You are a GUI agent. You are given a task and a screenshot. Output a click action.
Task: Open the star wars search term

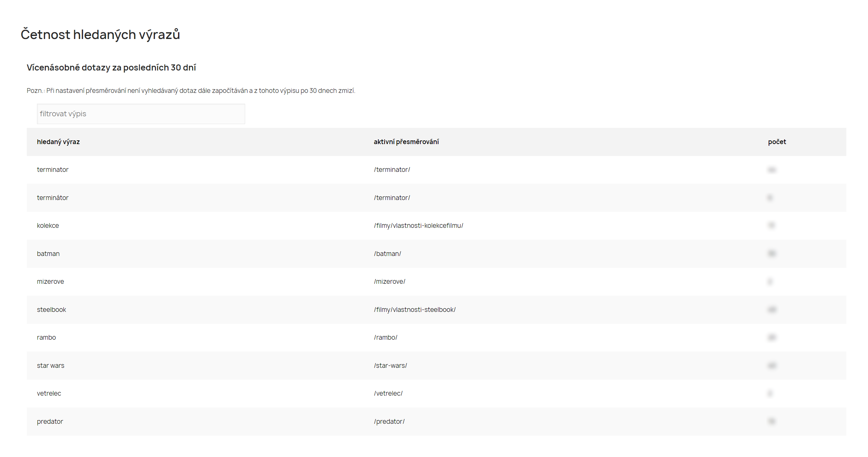pos(51,365)
